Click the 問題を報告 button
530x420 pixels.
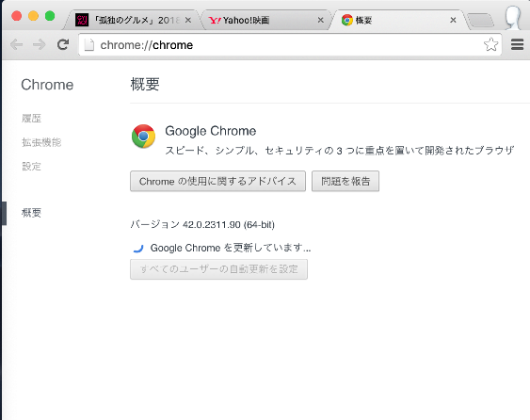345,181
